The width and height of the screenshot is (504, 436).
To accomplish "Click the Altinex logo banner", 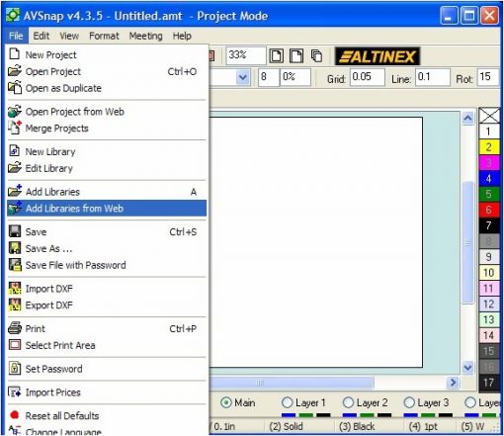I will coord(378,56).
